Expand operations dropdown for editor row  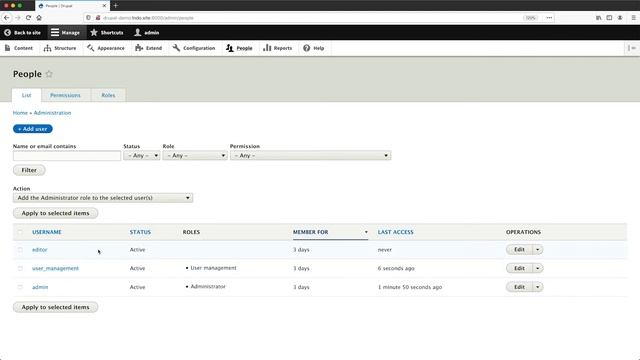click(x=538, y=250)
